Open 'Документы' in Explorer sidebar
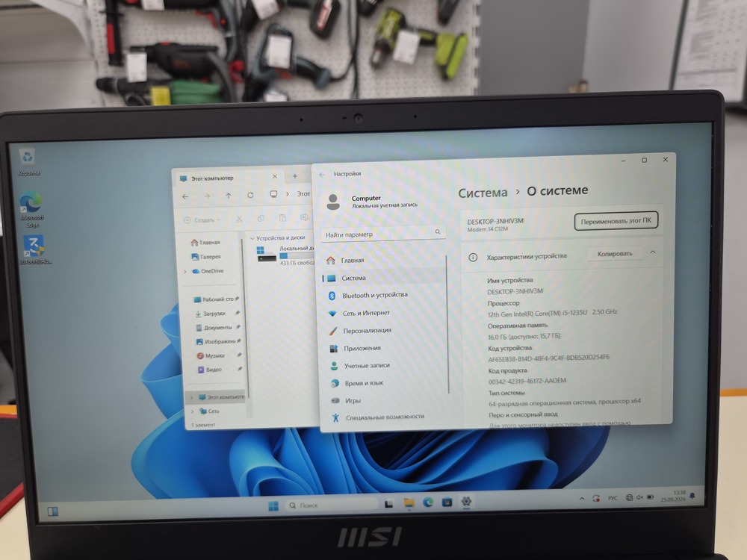The width and height of the screenshot is (747, 560). pos(214,328)
